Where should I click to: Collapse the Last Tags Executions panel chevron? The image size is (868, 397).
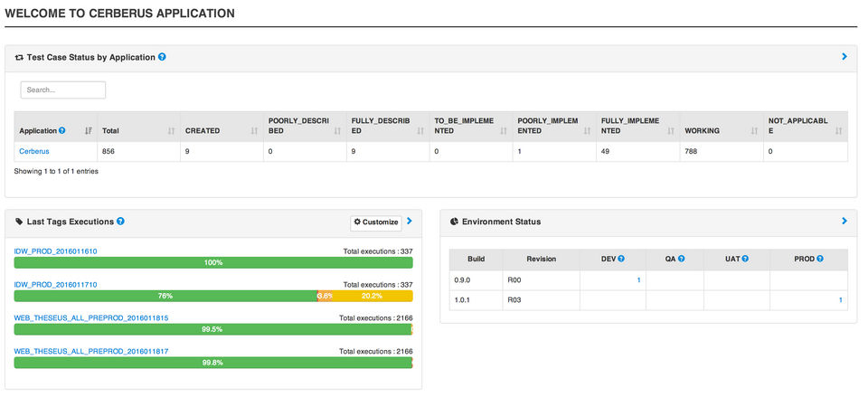[x=409, y=221]
